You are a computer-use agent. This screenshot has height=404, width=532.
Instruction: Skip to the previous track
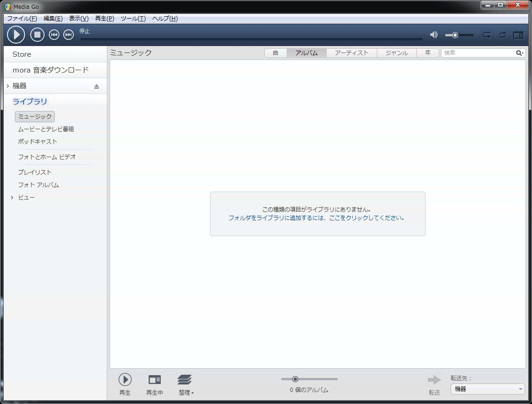point(54,34)
